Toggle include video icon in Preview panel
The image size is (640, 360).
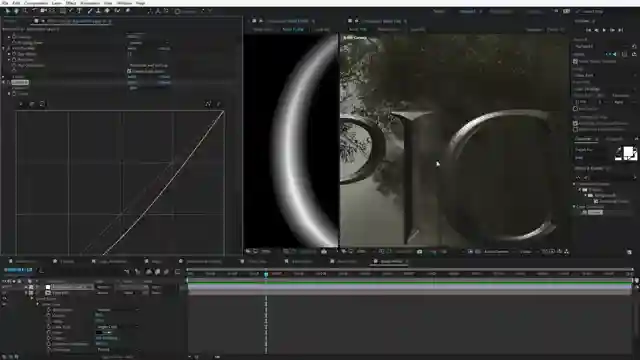click(608, 54)
